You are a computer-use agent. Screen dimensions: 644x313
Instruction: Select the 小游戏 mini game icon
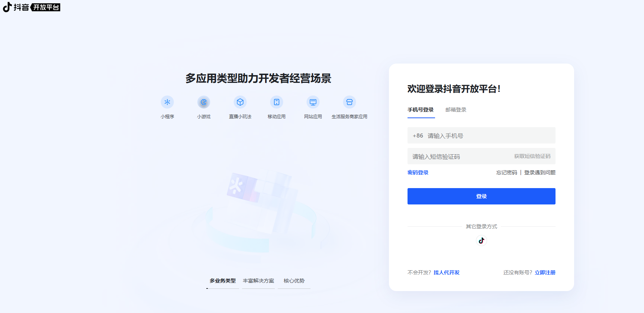204,102
